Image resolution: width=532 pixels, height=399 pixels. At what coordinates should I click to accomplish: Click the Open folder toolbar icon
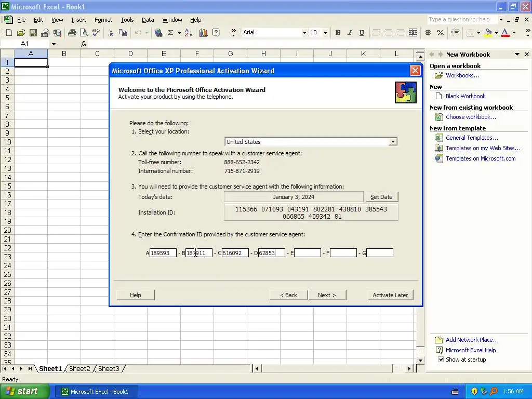(x=21, y=33)
